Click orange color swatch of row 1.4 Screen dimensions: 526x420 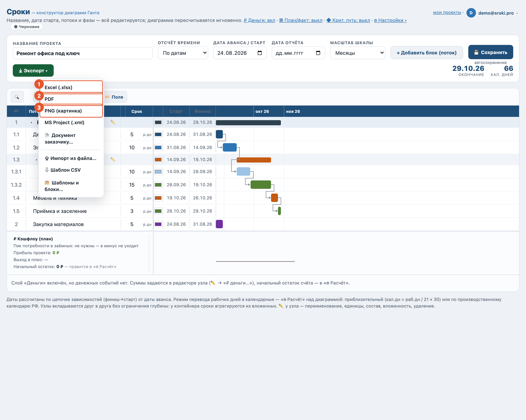pos(158,198)
